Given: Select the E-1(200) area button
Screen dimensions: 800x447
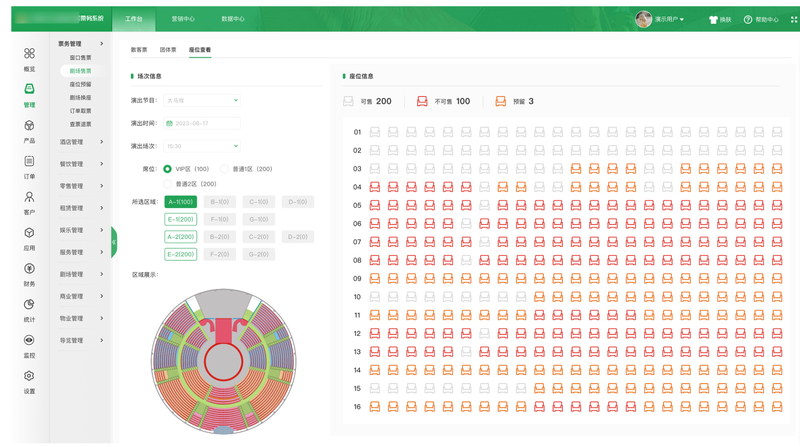Looking at the screenshot, I should pyautogui.click(x=181, y=219).
